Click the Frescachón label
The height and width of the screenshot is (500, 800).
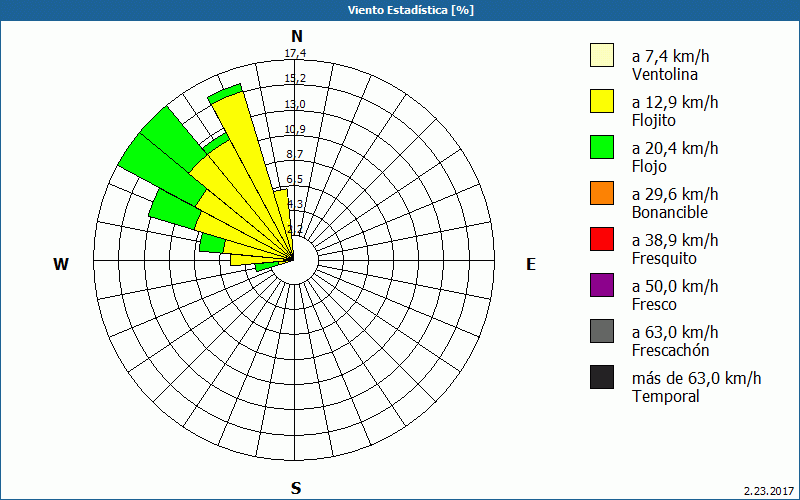pos(670,350)
